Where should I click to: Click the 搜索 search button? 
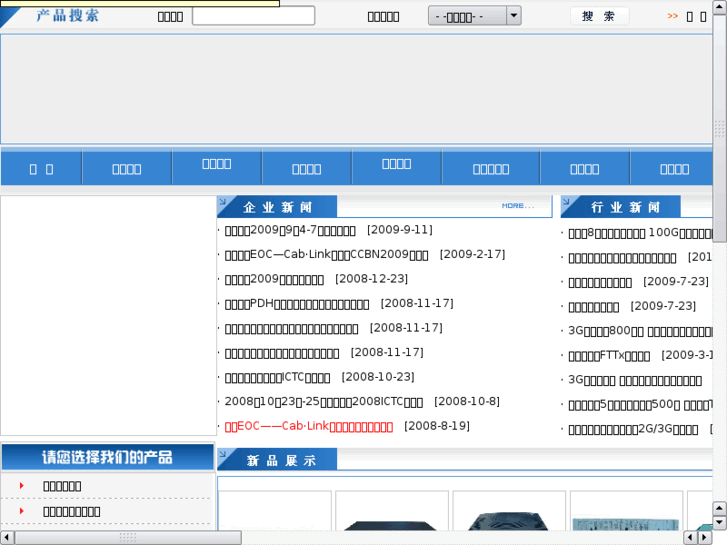pos(599,16)
